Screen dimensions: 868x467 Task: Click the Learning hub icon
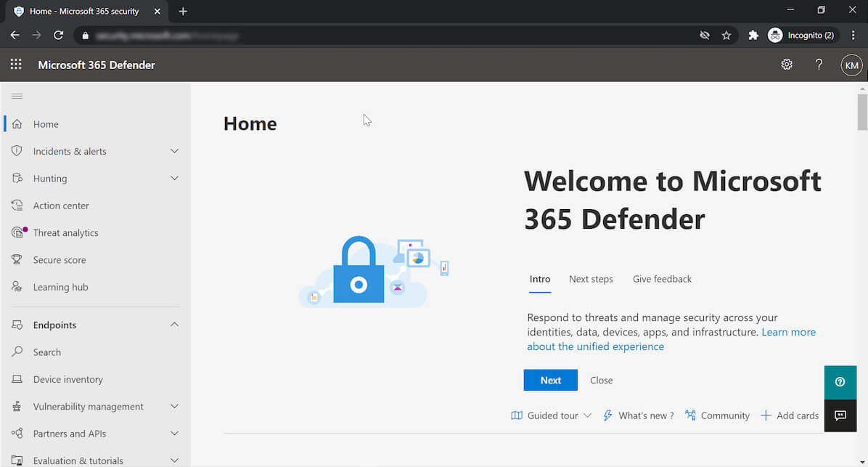click(x=17, y=286)
